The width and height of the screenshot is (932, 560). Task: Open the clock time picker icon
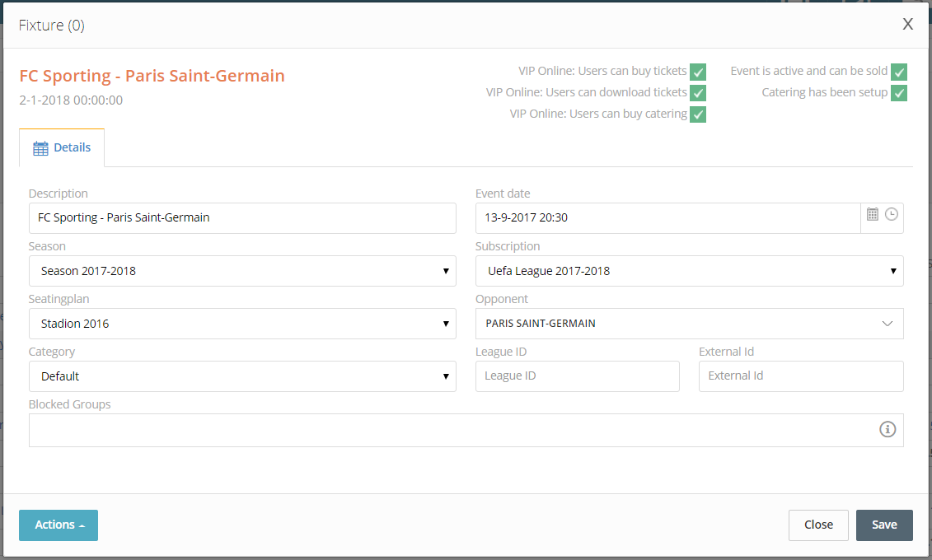tap(891, 214)
